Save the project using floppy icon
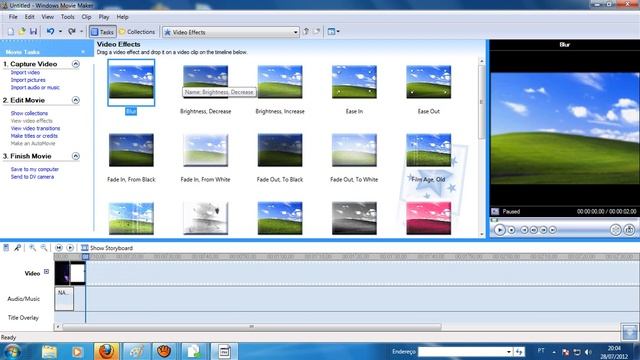 [x=33, y=31]
